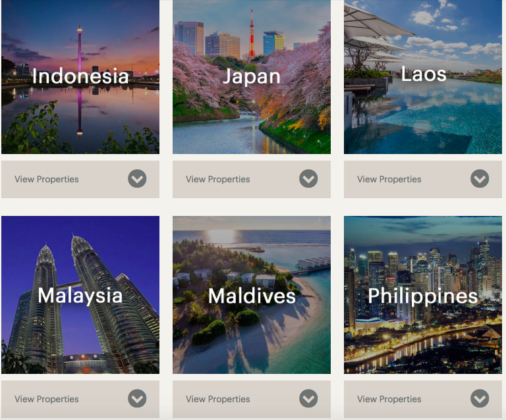Select the Laos pool photo tile
This screenshot has height=420, width=506.
click(x=423, y=77)
